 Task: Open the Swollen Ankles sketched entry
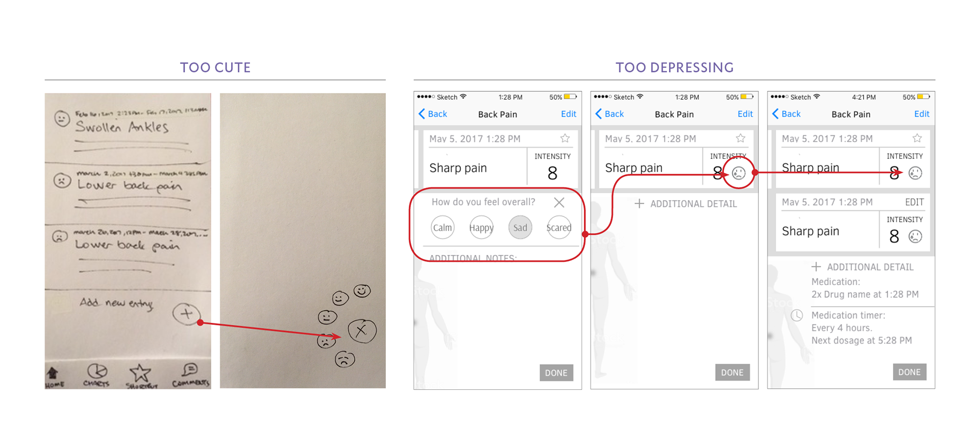pos(128,128)
